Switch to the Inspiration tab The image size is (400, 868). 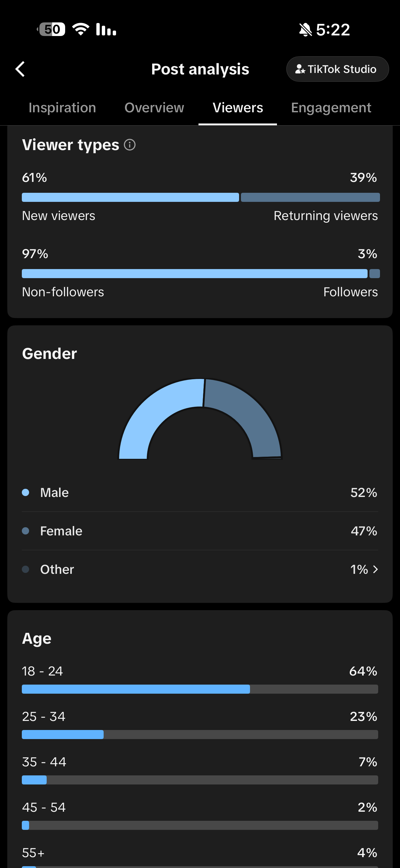(x=62, y=108)
